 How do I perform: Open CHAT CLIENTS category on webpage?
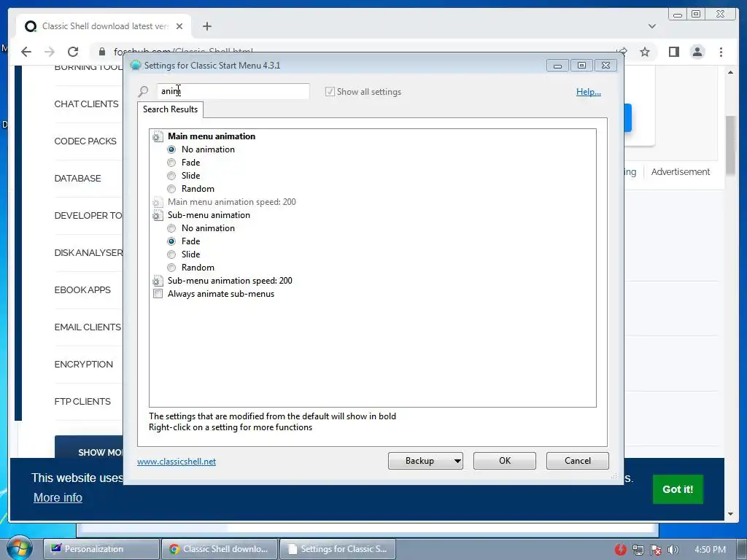86,104
